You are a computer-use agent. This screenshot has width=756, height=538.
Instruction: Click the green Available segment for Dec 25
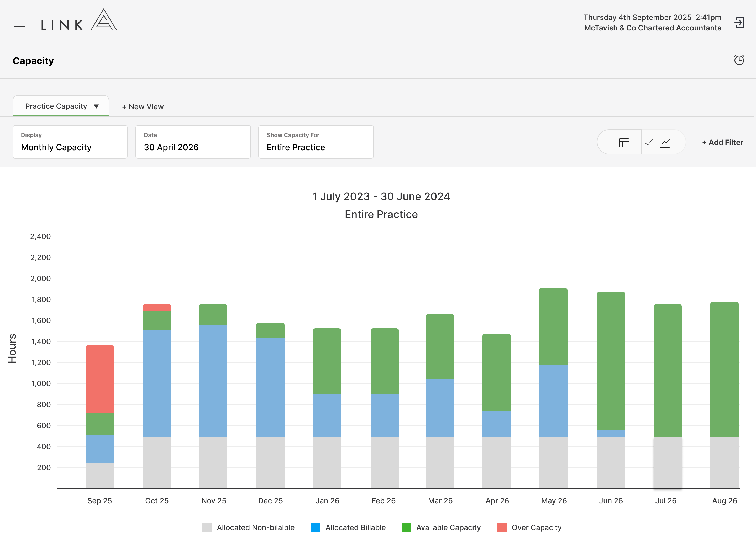coord(270,330)
